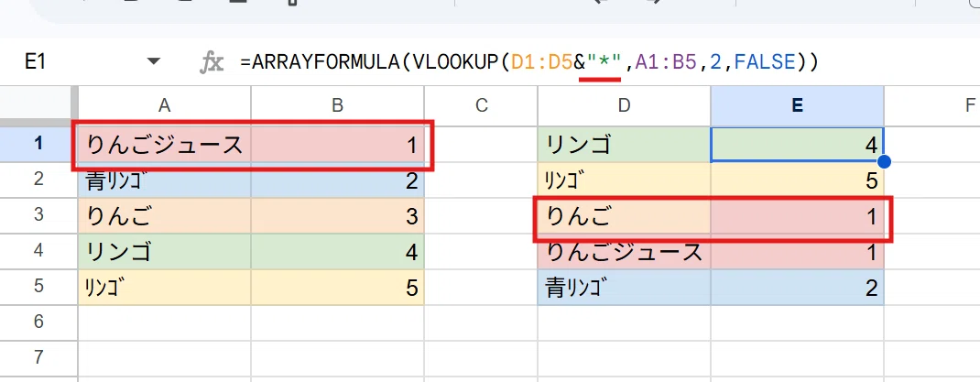
Task: Click cell B2 containing 2
Action: (x=337, y=180)
